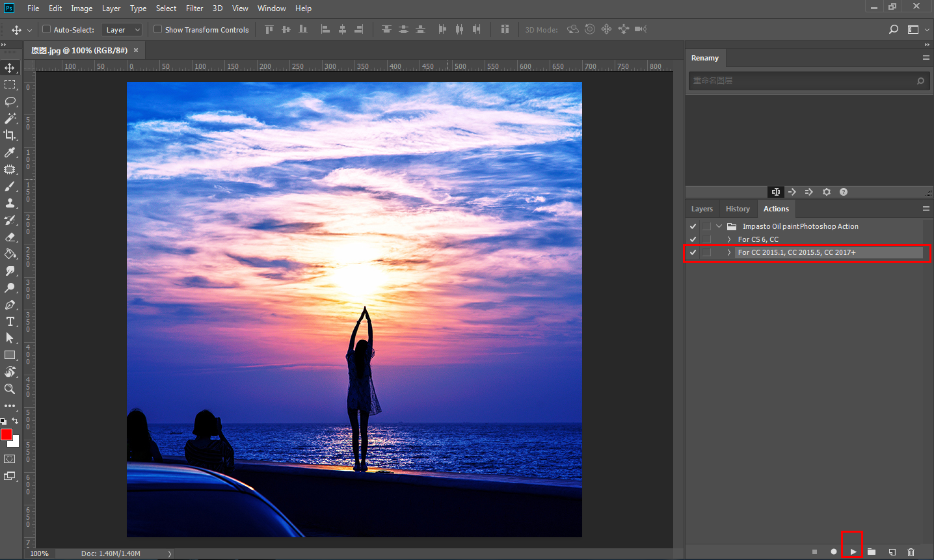Switch to the History tab
Viewport: 934px width, 560px height.
pos(738,209)
